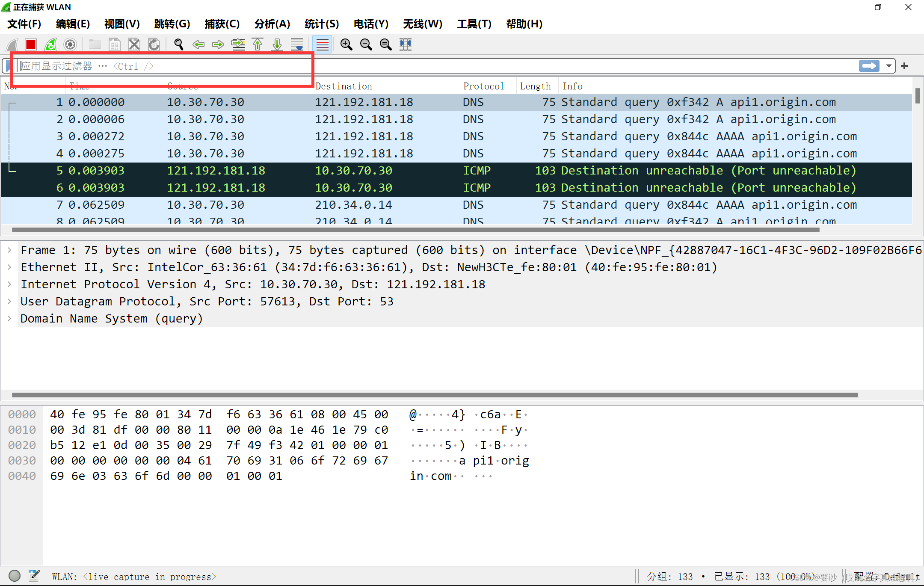Select packet 6 ICMP Port unreachable
Image resolution: width=924 pixels, height=586 pixels.
click(456, 188)
